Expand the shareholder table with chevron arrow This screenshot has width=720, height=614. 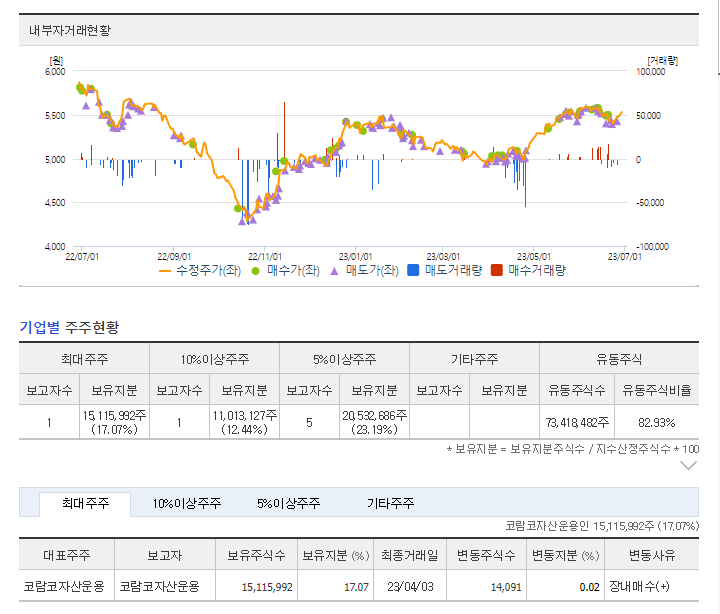click(688, 466)
